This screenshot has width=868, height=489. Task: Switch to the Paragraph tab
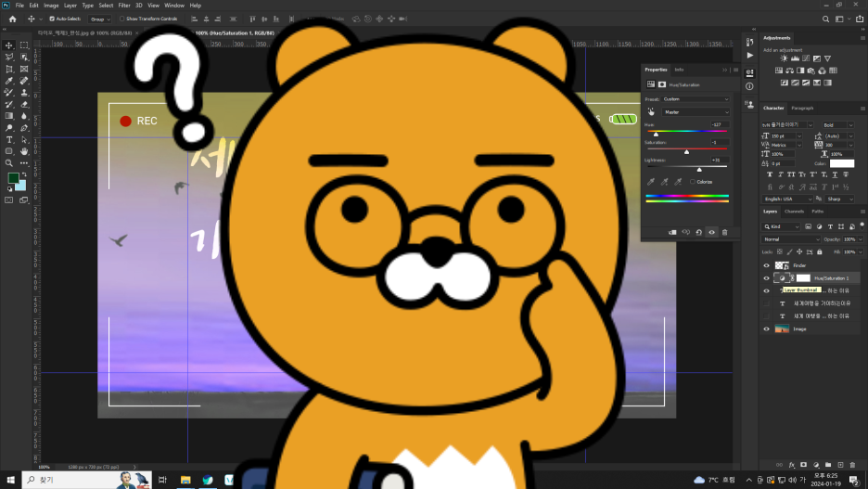click(x=802, y=108)
